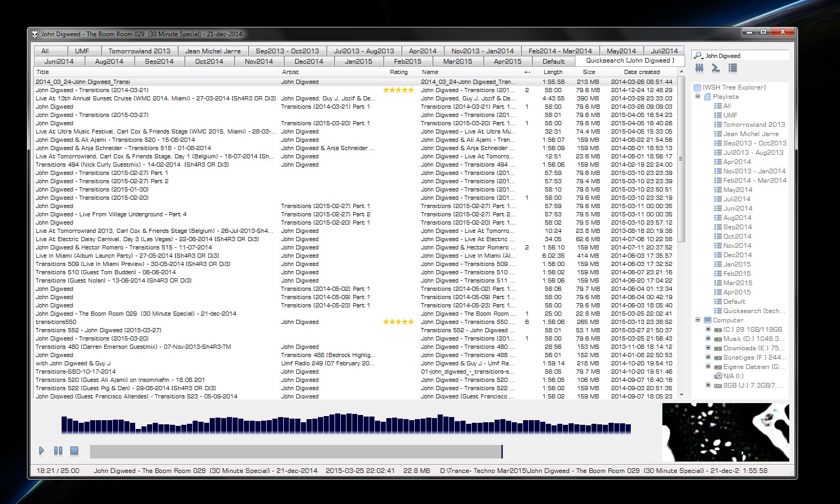
Task: Click the album art visualization thumbnail
Action: [726, 433]
